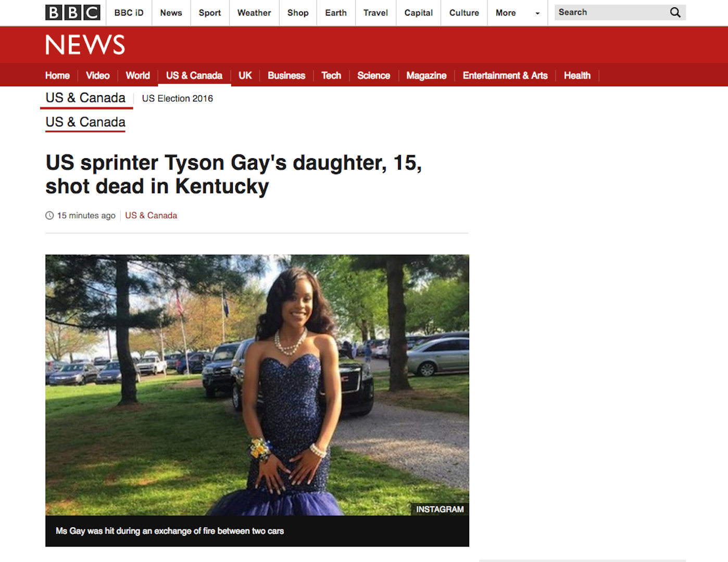Screen dimensions: 728x562
Task: Open News in top bar
Action: tap(171, 12)
